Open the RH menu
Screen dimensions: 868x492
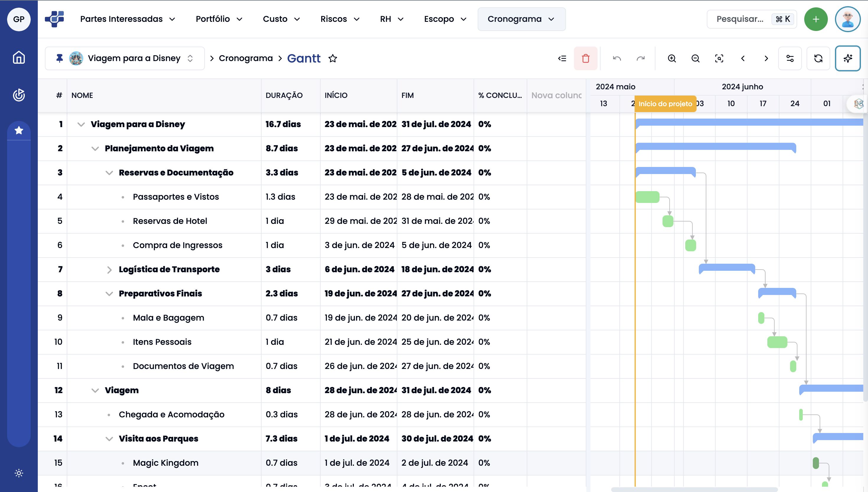(391, 19)
